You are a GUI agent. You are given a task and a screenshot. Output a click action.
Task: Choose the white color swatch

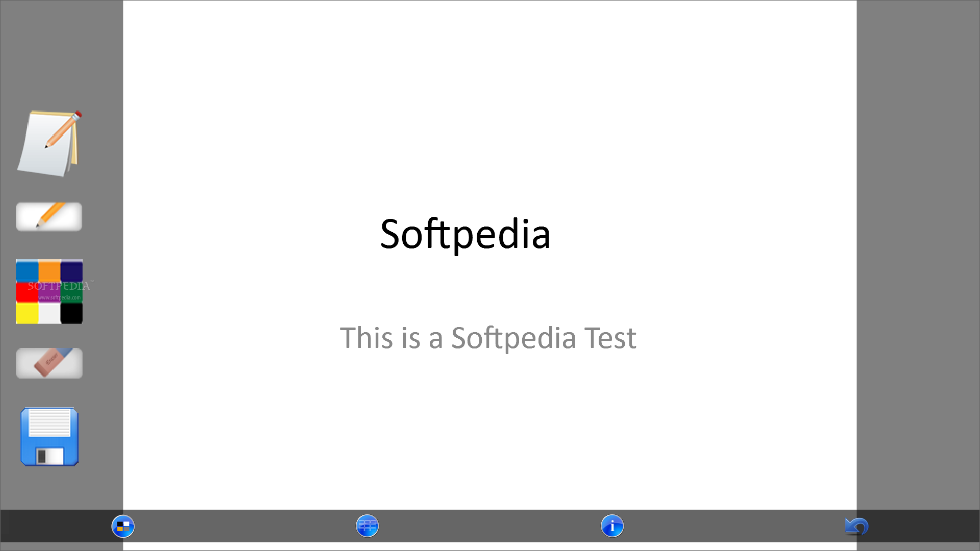point(50,313)
